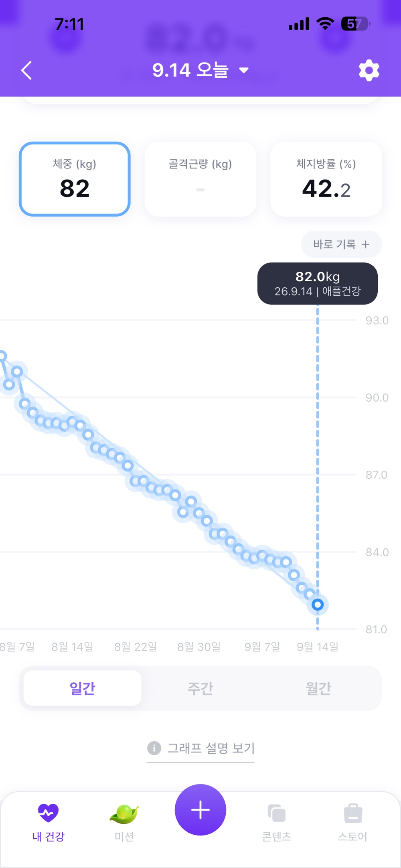
Task: Expand the 9.14 오늘 date dropdown
Action: pos(200,71)
